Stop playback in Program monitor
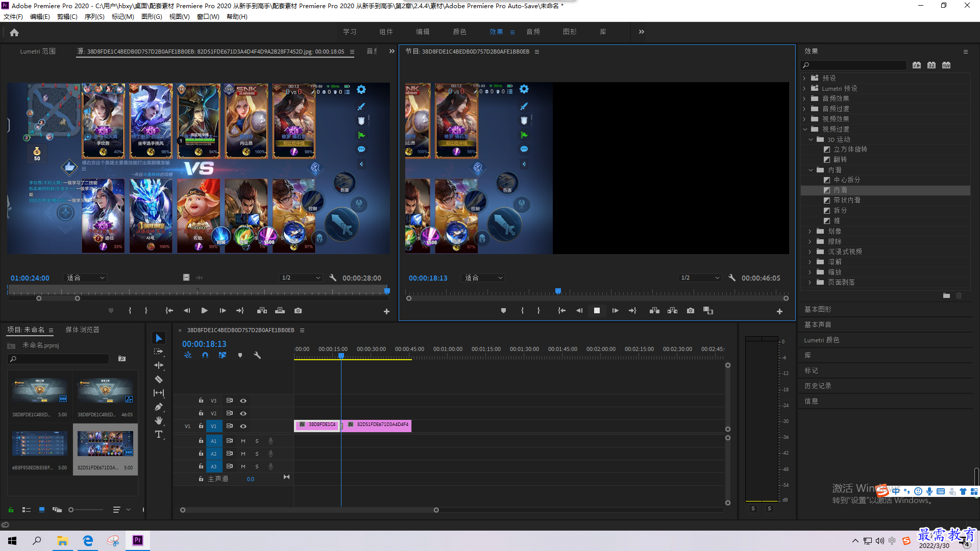 tap(597, 311)
